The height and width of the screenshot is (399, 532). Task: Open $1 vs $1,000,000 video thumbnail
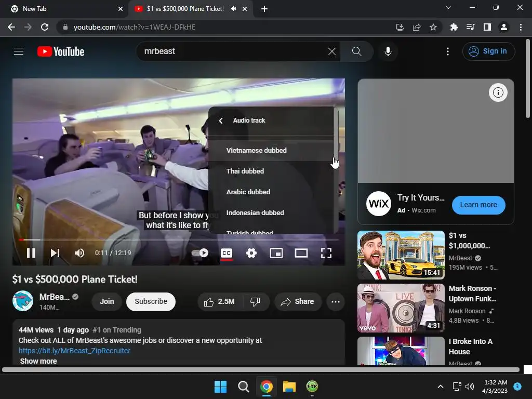401,255
